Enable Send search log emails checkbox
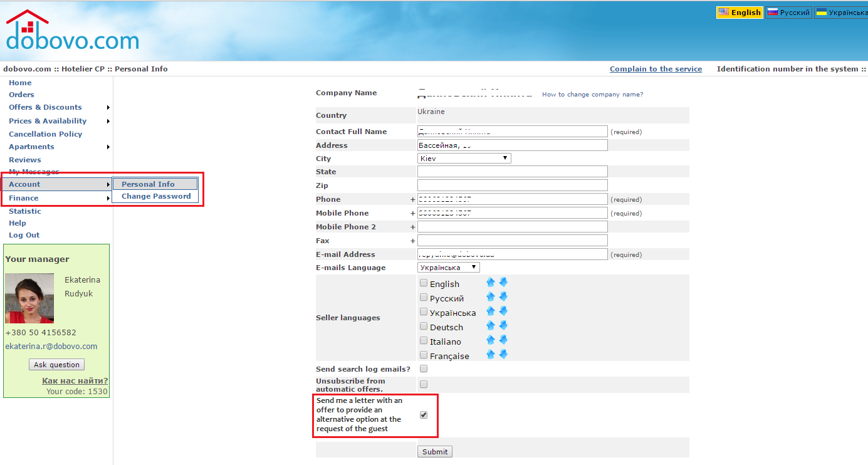Screen dimensions: 868x465 424,369
